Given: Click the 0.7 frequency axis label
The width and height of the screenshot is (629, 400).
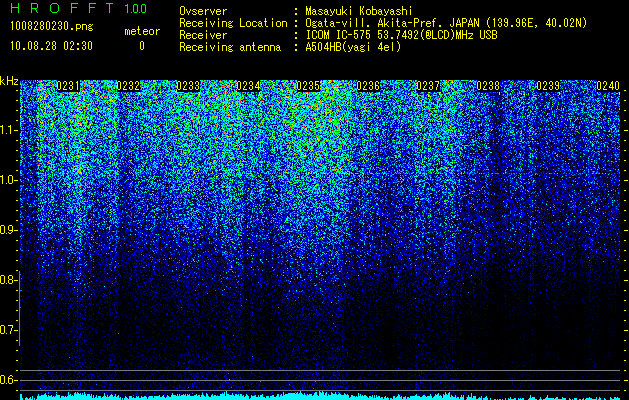Looking at the screenshot, I should (x=8, y=330).
